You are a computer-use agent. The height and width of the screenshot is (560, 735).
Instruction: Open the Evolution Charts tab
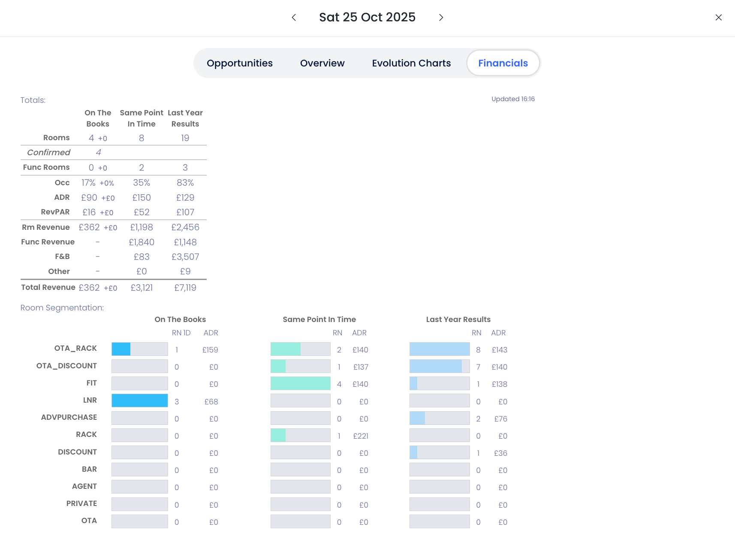411,63
